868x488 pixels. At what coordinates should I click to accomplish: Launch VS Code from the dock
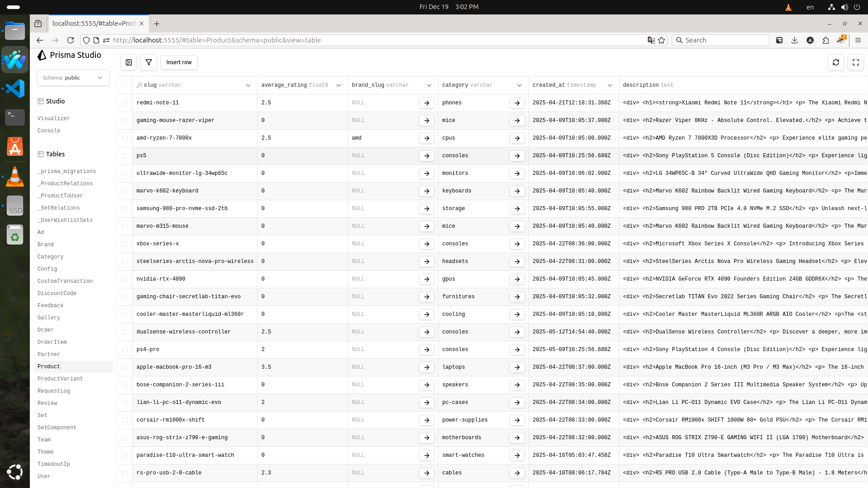[x=15, y=89]
